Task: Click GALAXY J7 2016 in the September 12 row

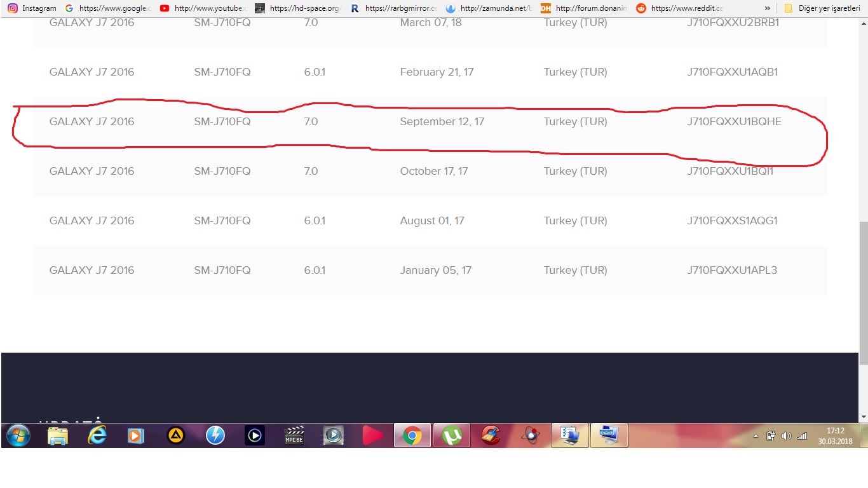Action: coord(92,121)
